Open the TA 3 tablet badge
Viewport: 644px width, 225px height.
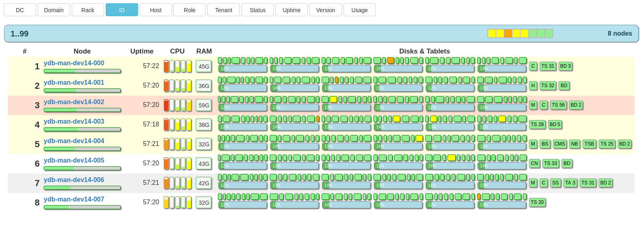570,183
